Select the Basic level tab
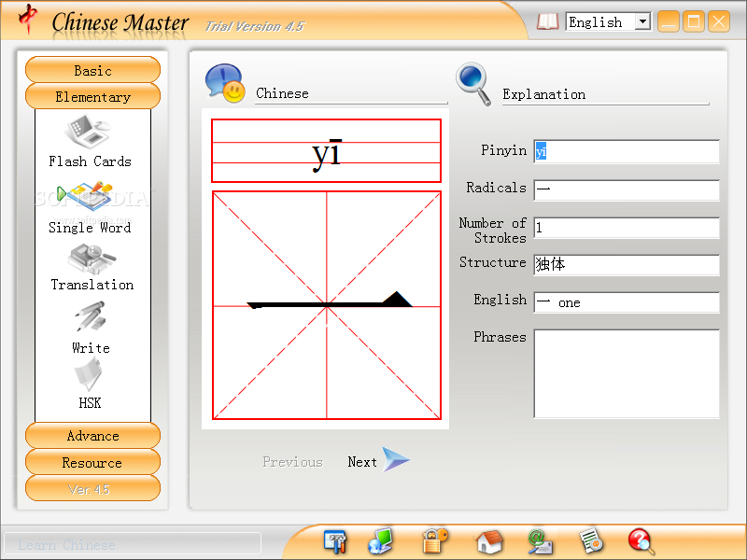The width and height of the screenshot is (747, 560). 92,71
